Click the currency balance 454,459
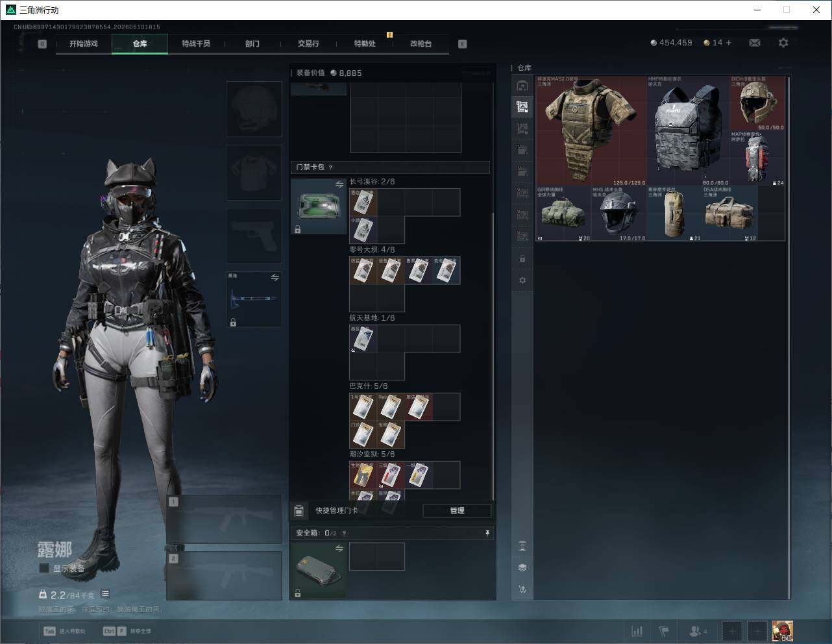Viewport: 832px width, 644px height. pos(671,43)
